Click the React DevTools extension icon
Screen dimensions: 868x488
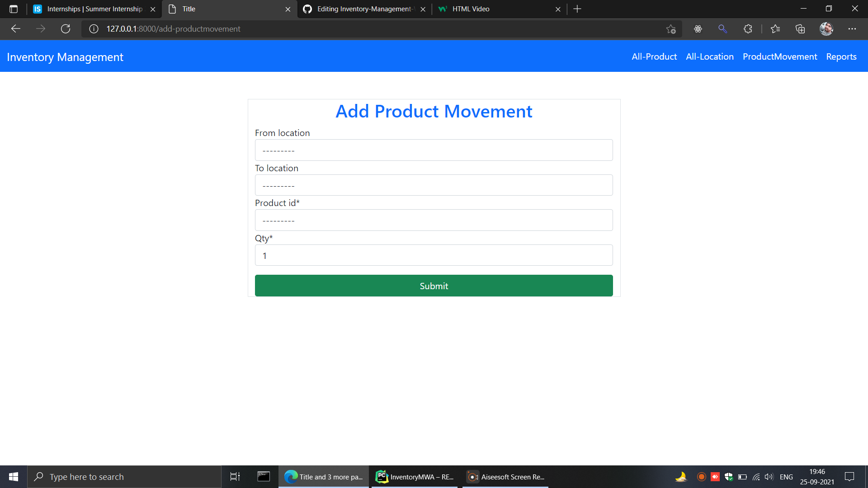[x=698, y=28]
